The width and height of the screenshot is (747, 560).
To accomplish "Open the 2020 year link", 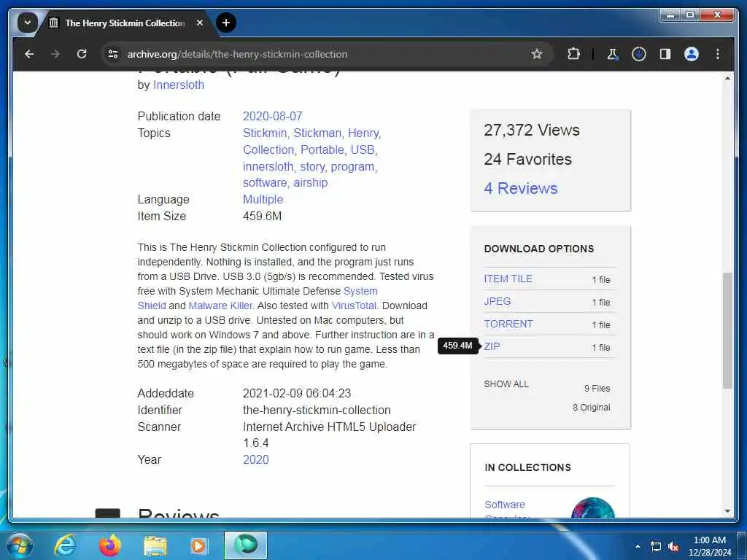I will pos(256,459).
